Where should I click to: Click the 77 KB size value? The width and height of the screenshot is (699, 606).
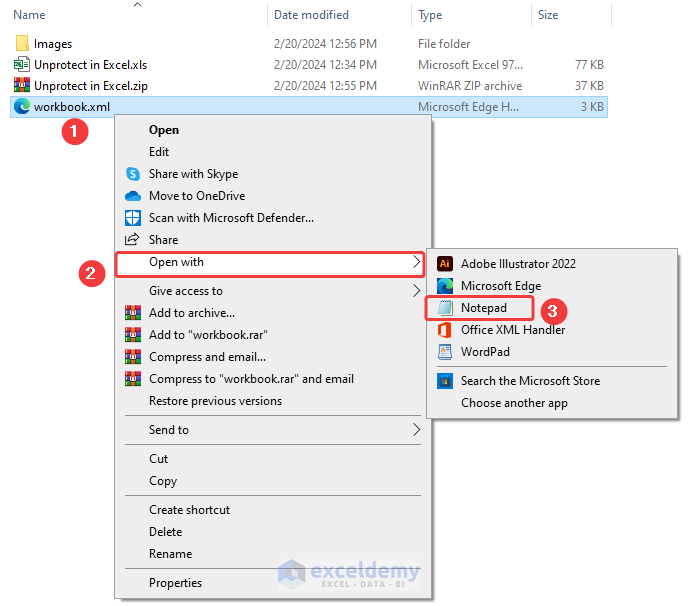[589, 65]
